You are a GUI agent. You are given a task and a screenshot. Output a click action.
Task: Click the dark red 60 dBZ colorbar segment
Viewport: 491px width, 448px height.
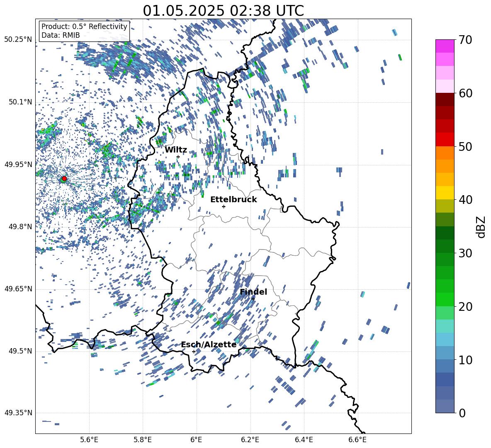(445, 99)
